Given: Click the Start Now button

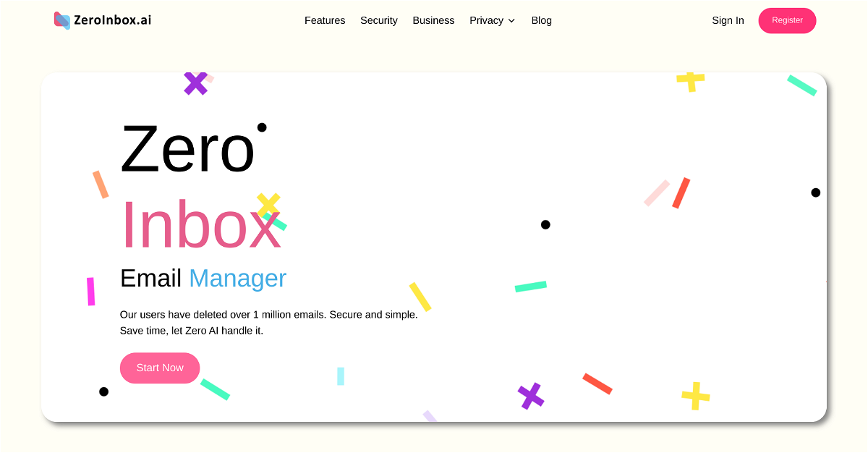Looking at the screenshot, I should coord(160,368).
